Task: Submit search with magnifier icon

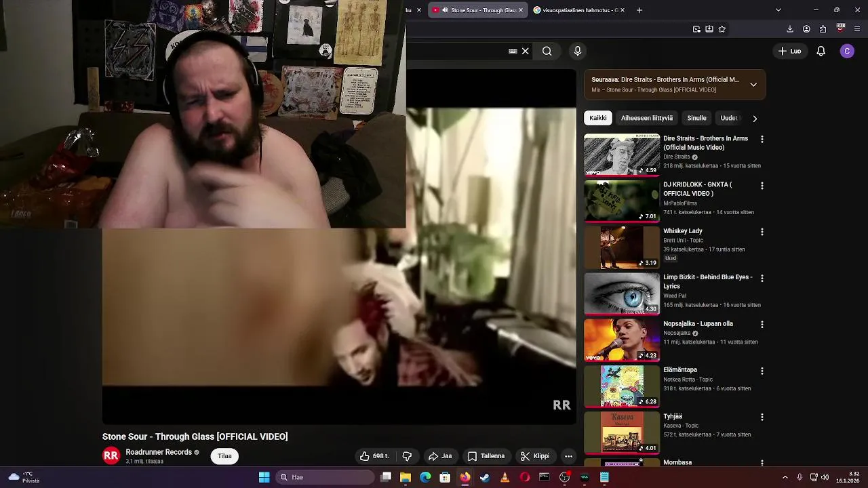Action: (547, 51)
